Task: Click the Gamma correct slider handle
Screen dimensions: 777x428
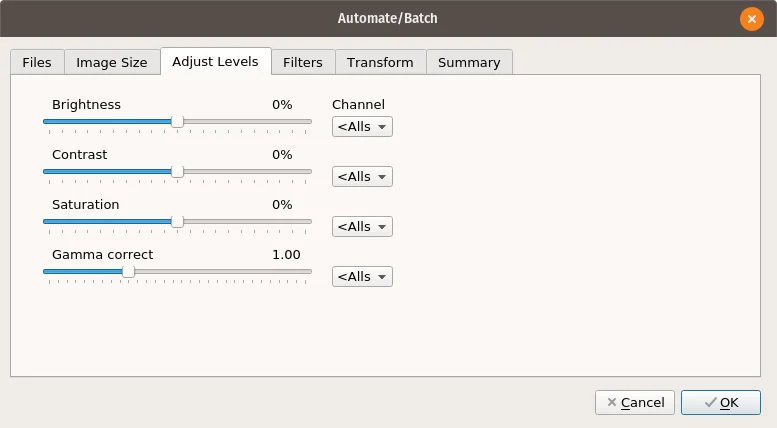Action: pos(128,272)
